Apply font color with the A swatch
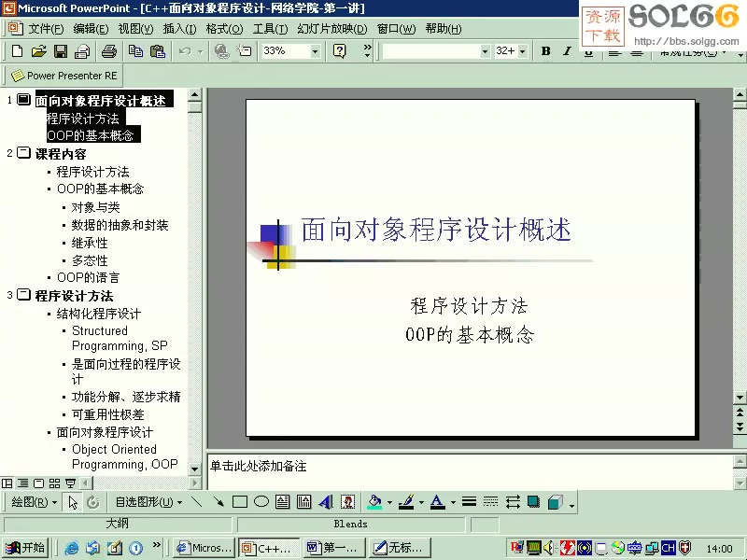Viewport: 747px width, 560px height. (437, 502)
